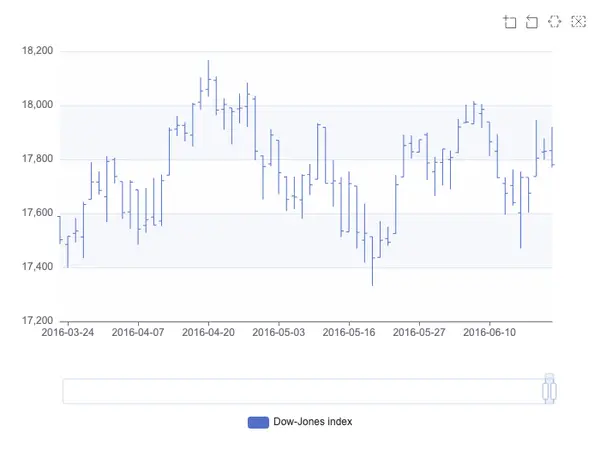Click the Dow-Jones index legend label
The height and width of the screenshot is (450, 600).
pyautogui.click(x=313, y=422)
